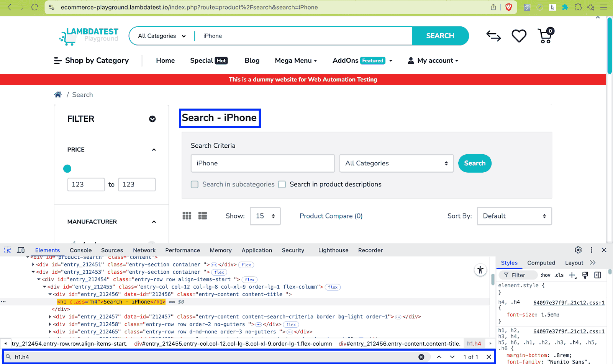The height and width of the screenshot is (364, 613).
Task: Open the Sort By Default dropdown
Action: click(514, 216)
